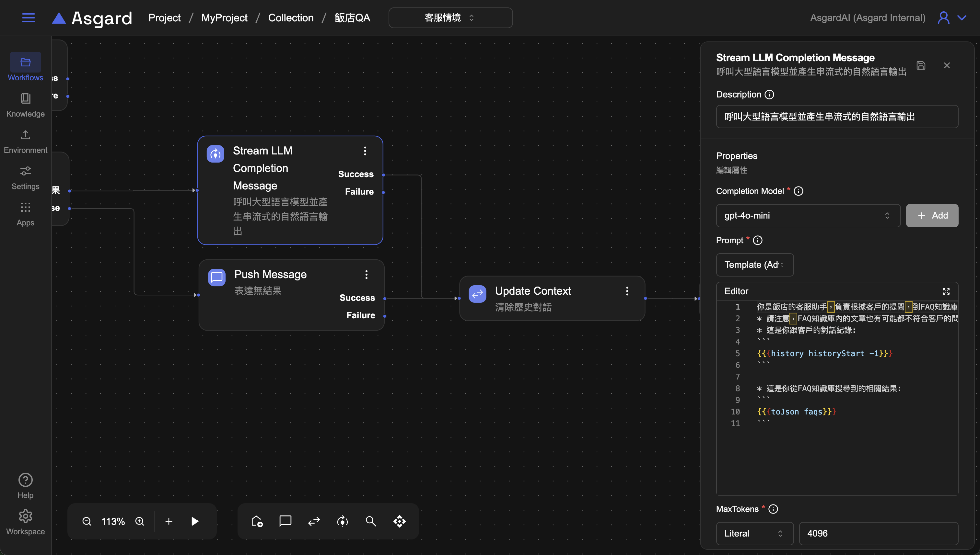The image size is (980, 555).
Task: Click MyProject in the breadcrumb
Action: pyautogui.click(x=224, y=18)
